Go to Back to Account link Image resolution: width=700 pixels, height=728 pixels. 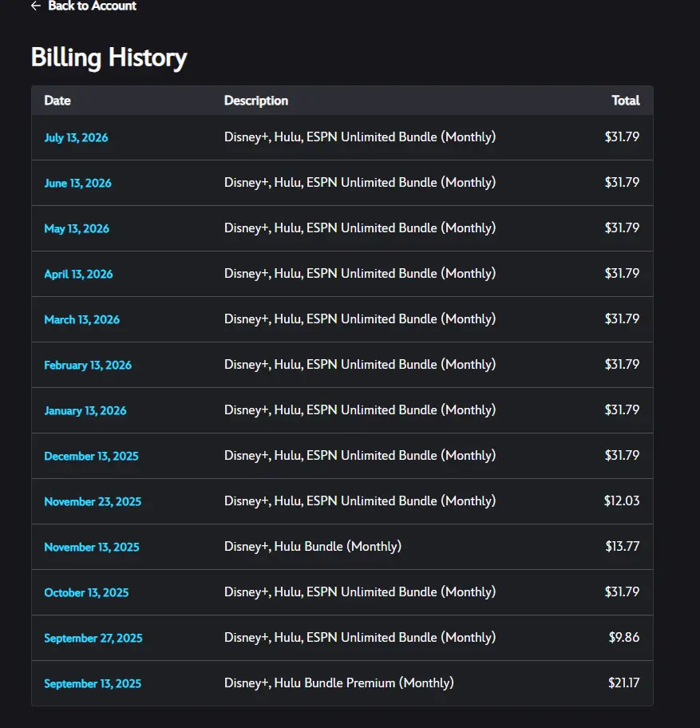[x=92, y=6]
